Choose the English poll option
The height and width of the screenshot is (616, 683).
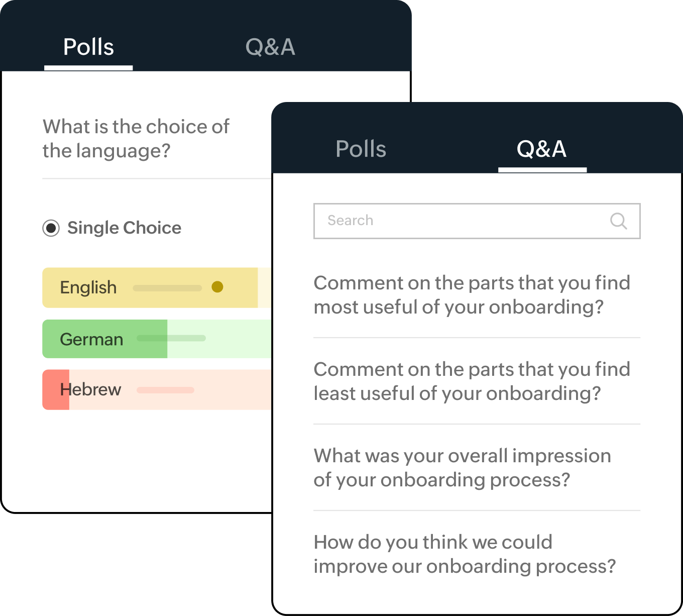coord(88,287)
